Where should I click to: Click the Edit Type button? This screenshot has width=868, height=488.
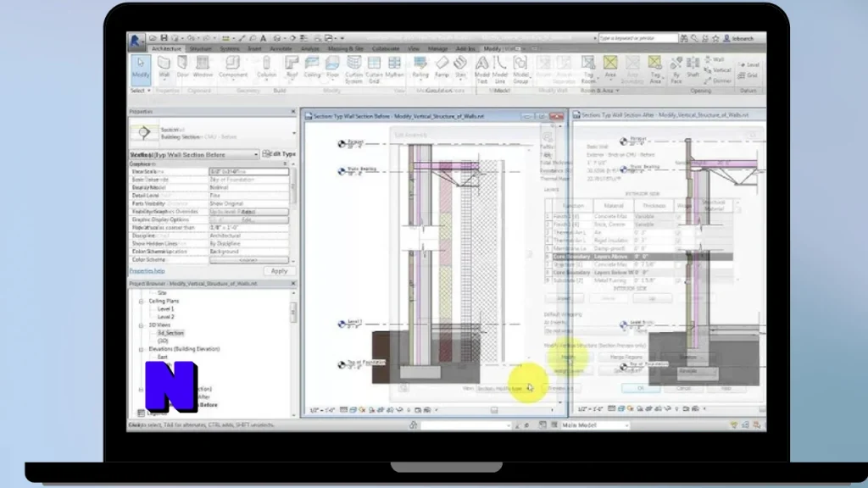click(x=279, y=154)
